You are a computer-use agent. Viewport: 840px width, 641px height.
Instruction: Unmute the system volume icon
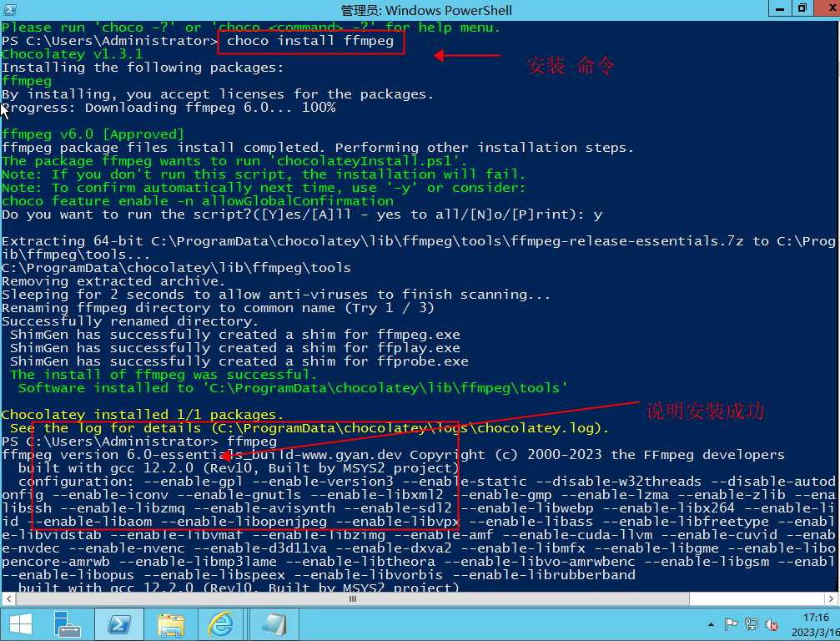click(x=771, y=623)
